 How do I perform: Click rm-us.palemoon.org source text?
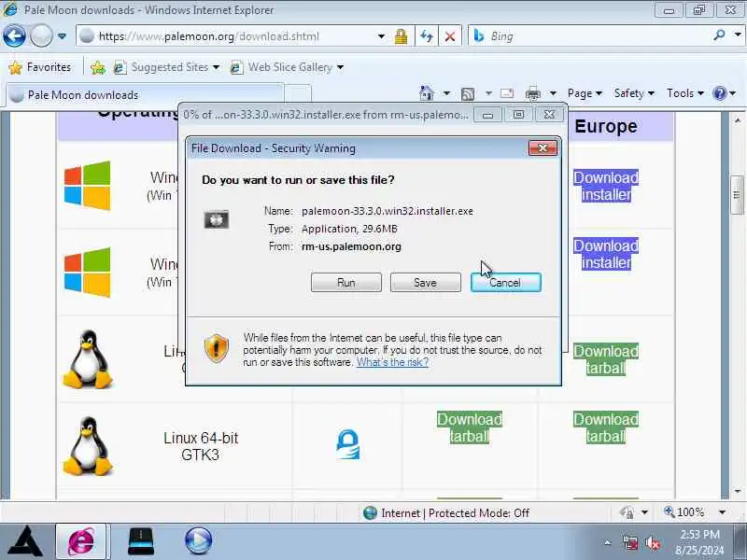[x=351, y=246]
